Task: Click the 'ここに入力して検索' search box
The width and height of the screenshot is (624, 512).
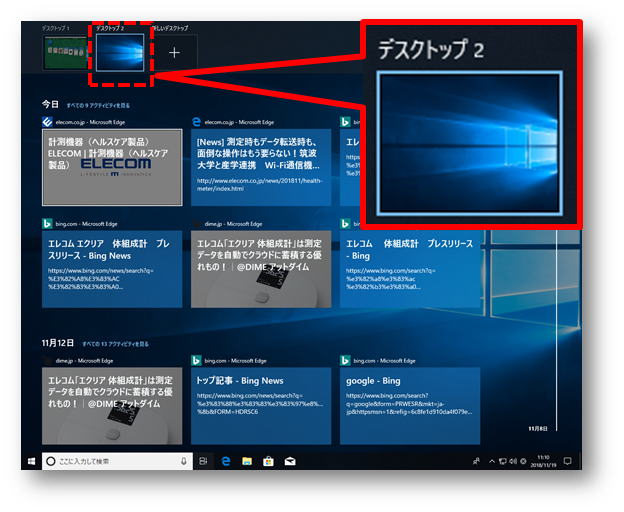Action: point(117,461)
